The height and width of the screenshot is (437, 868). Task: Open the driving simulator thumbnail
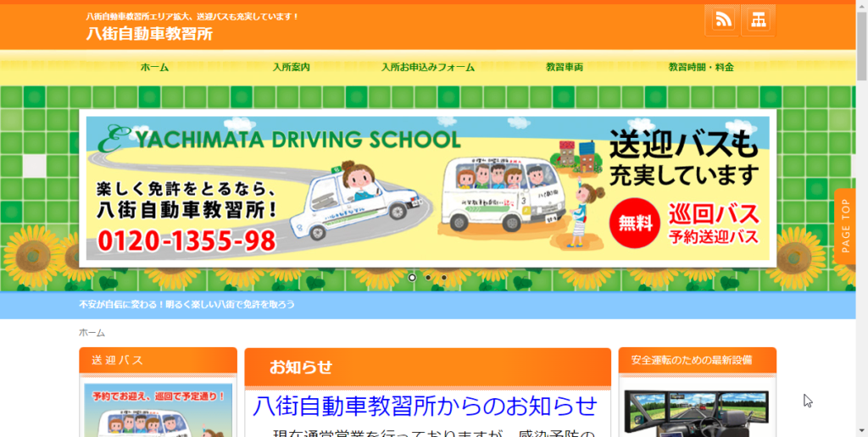(697, 413)
